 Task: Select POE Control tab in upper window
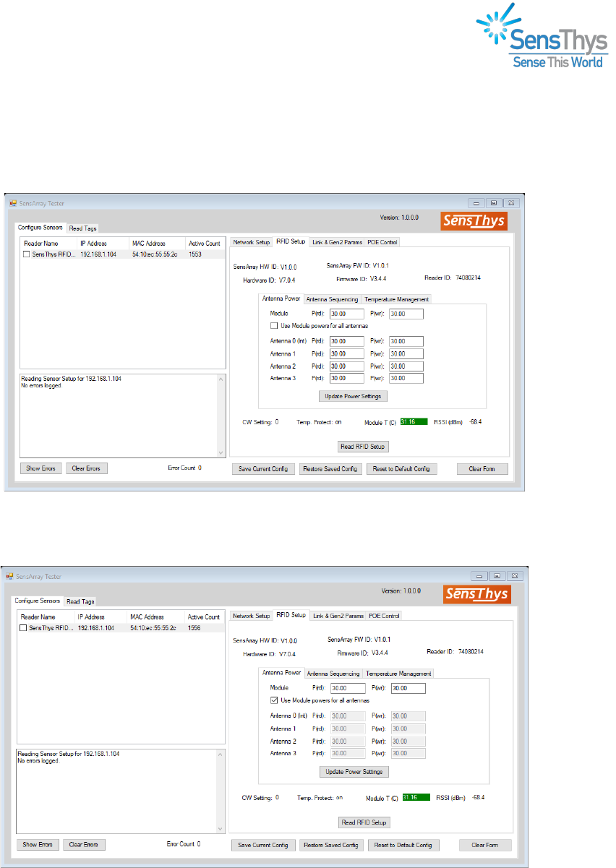click(382, 242)
